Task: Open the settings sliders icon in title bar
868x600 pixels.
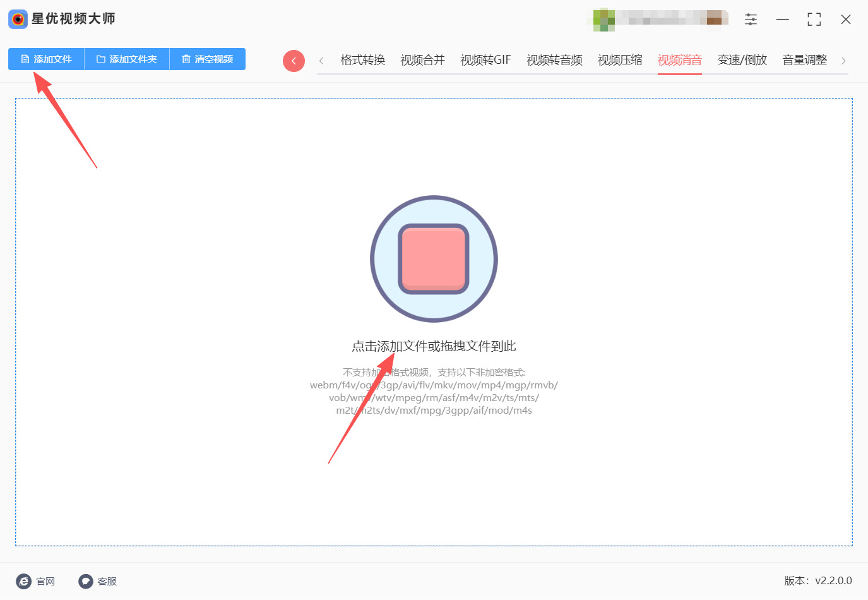Action: [x=751, y=20]
